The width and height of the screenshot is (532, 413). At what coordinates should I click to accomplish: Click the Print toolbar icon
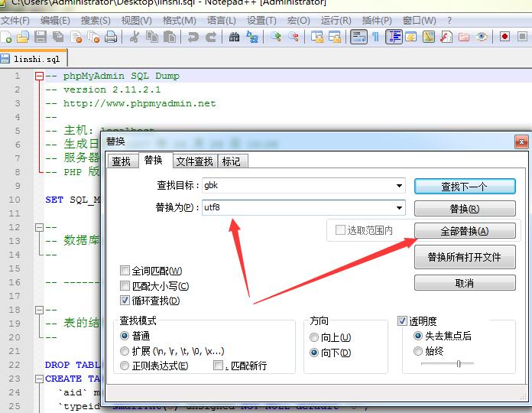pyautogui.click(x=111, y=37)
